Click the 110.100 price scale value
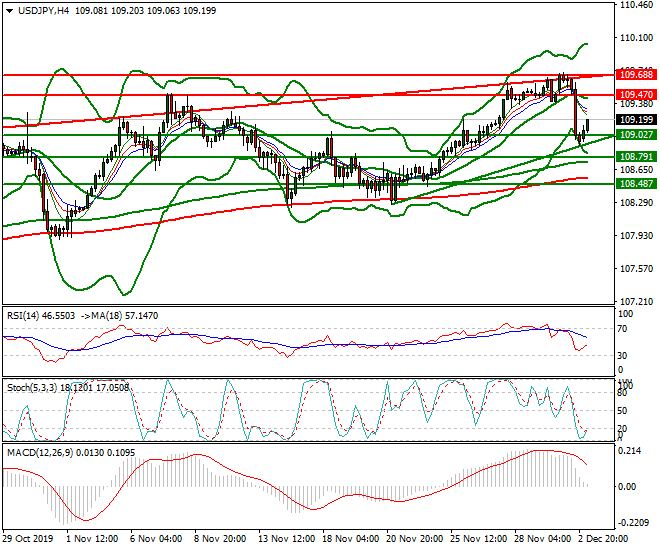The image size is (660, 550). coord(636,38)
